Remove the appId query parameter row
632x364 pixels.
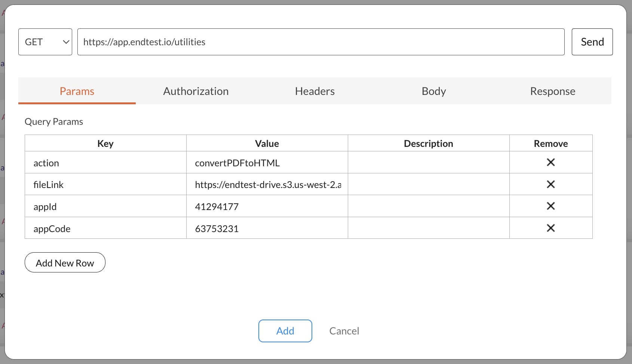(551, 206)
